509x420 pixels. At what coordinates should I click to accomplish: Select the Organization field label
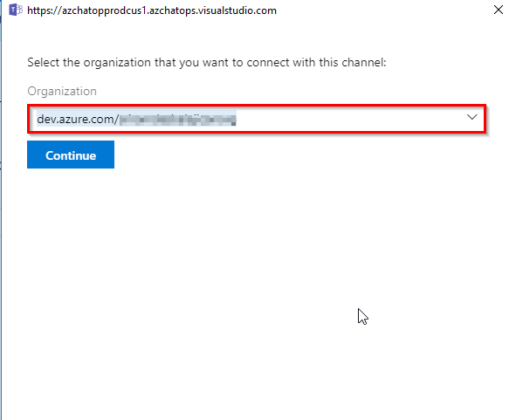coord(62,91)
